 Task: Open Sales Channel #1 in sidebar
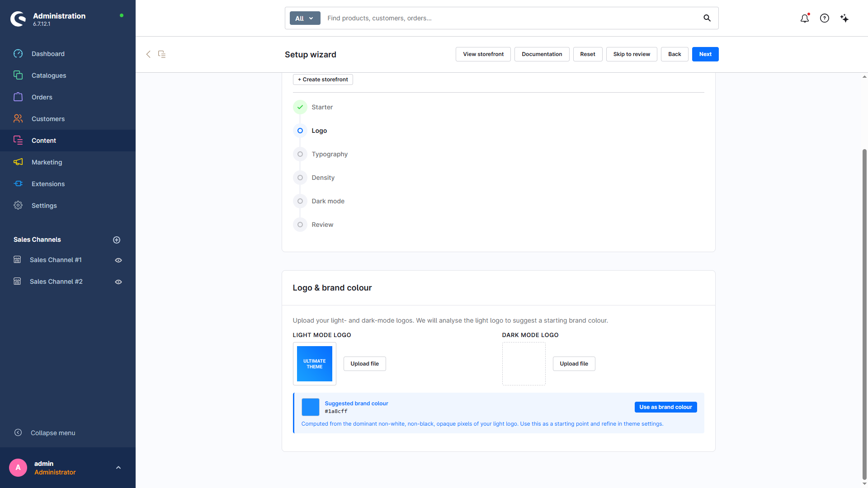pos(56,260)
